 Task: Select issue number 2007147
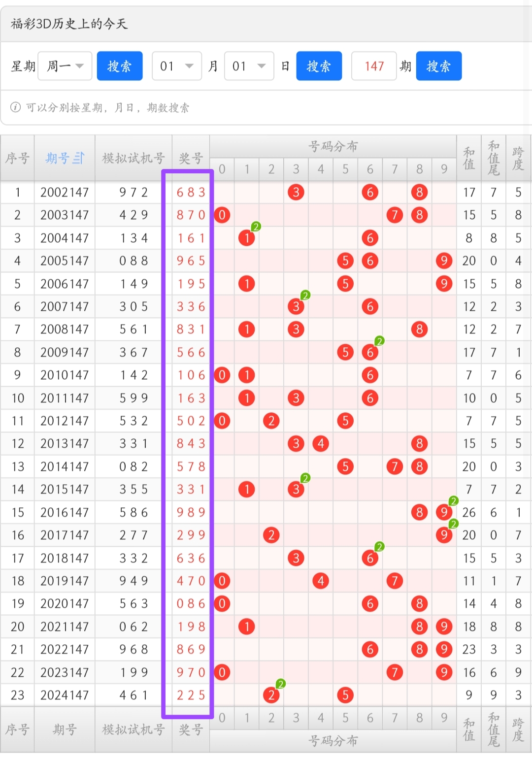65,307
